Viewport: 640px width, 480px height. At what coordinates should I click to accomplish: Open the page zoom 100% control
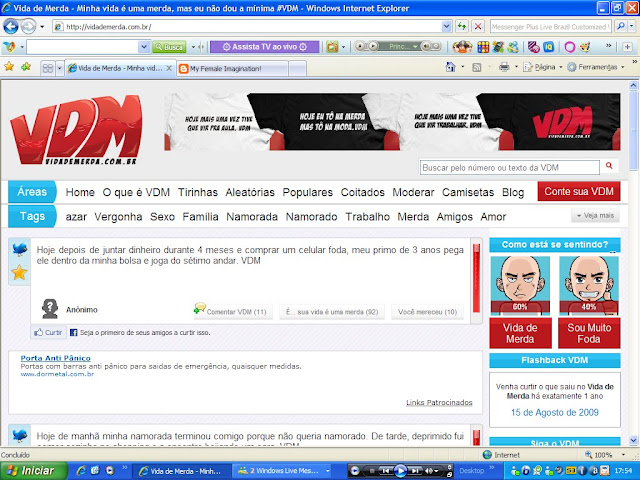coord(604,455)
